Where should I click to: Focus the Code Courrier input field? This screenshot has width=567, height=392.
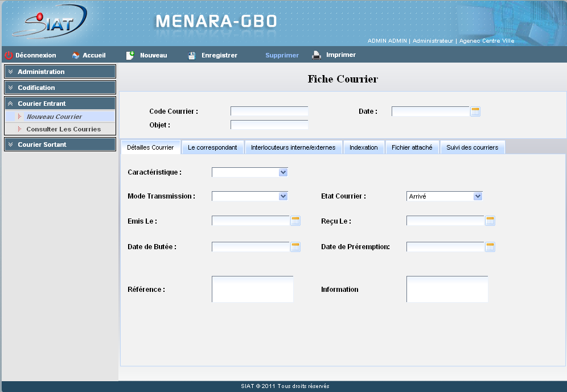point(269,111)
